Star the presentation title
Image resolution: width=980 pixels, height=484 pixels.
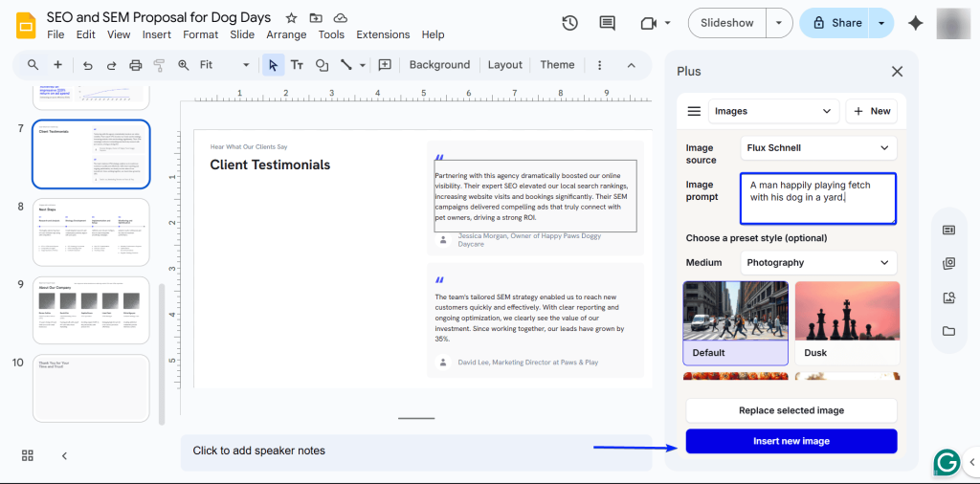pos(291,17)
